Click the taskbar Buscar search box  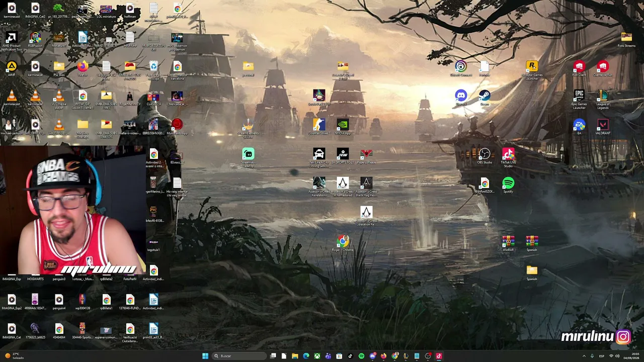tap(238, 356)
